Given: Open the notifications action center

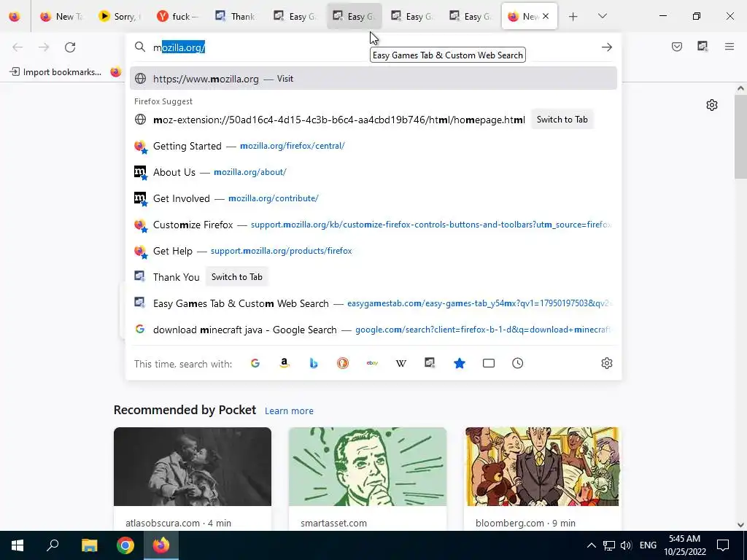Looking at the screenshot, I should pos(723,545).
